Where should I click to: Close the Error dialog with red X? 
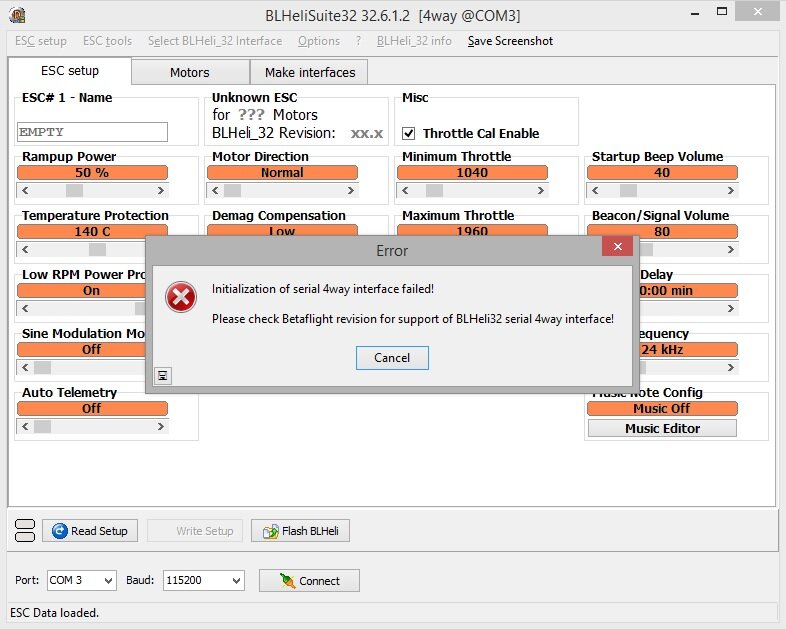coord(618,247)
